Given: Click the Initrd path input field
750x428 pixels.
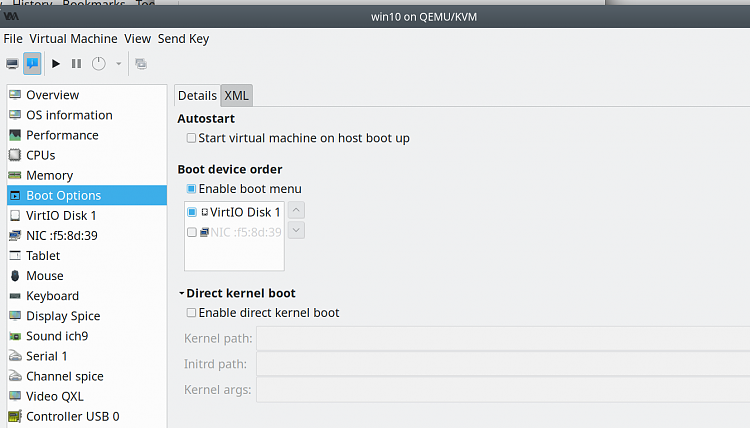Looking at the screenshot, I should pyautogui.click(x=503, y=364).
